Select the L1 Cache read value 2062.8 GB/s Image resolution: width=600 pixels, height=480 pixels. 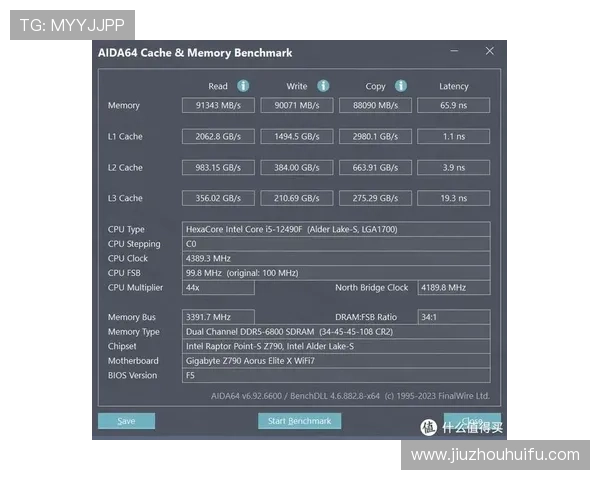[x=218, y=136]
